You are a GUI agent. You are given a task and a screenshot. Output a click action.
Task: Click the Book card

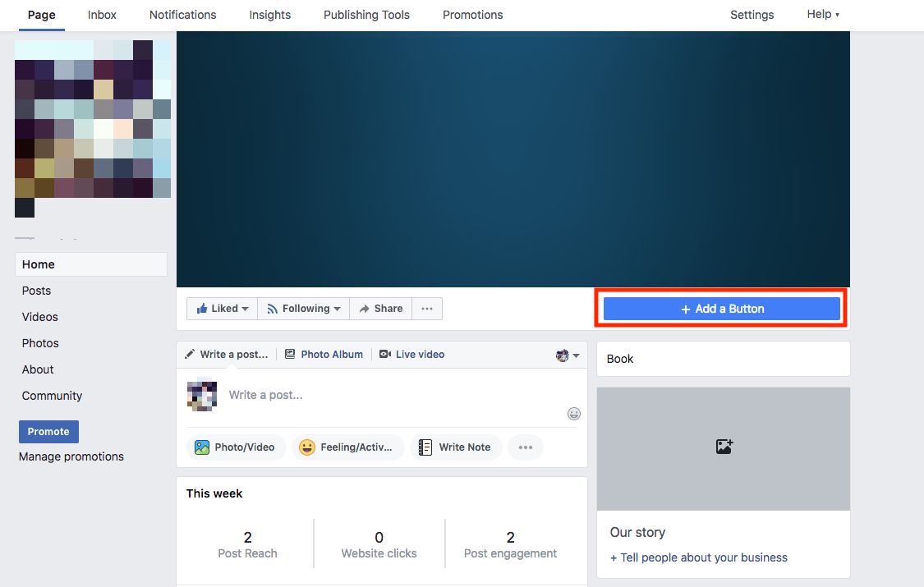pos(723,359)
